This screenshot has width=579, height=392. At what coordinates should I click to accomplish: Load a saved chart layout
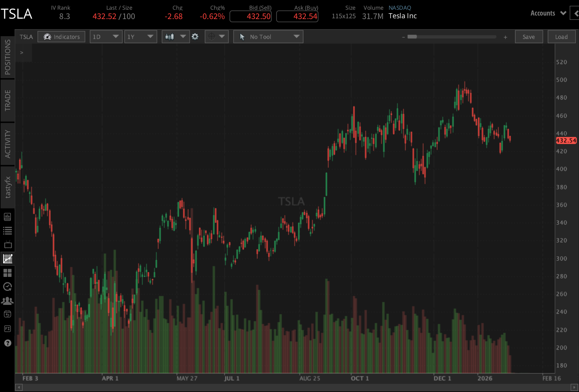pyautogui.click(x=561, y=37)
